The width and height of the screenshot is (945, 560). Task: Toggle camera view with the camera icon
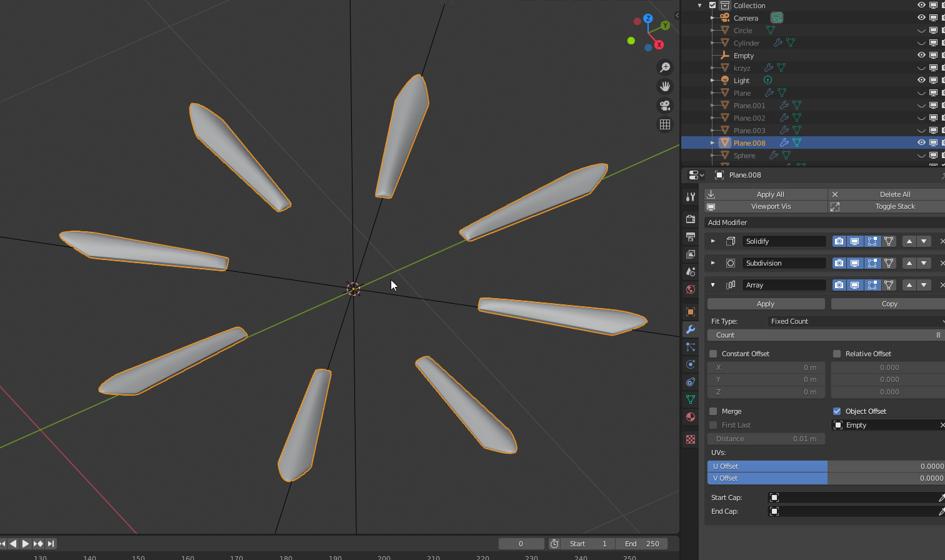coord(665,106)
